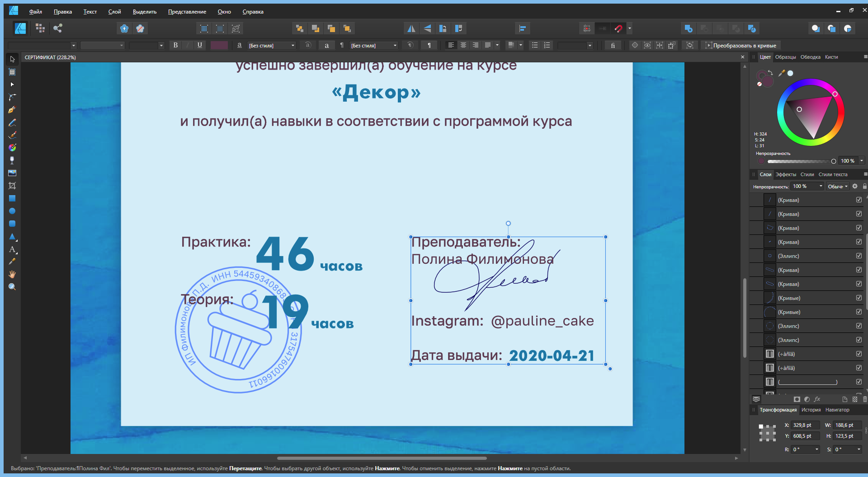Select the View hand tool
868x477 pixels.
(12, 274)
